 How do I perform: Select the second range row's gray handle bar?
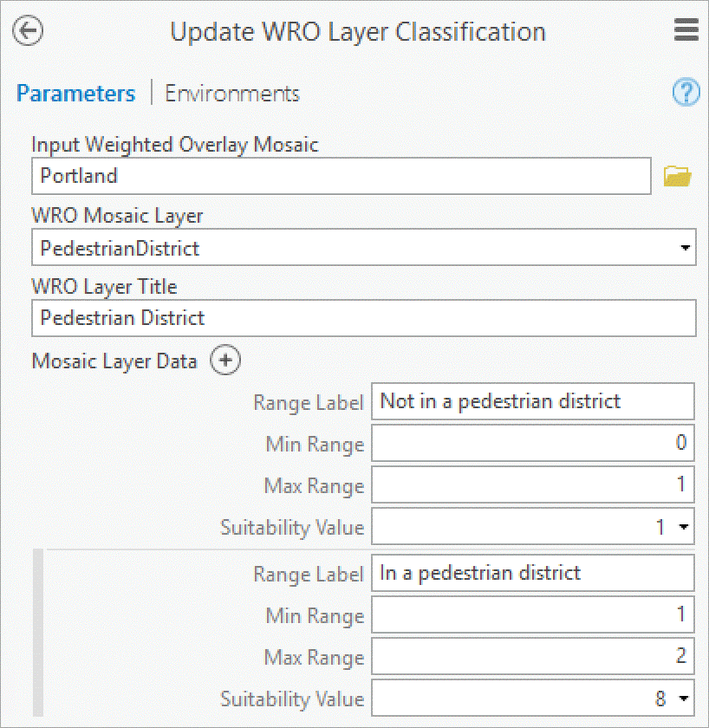tap(38, 634)
